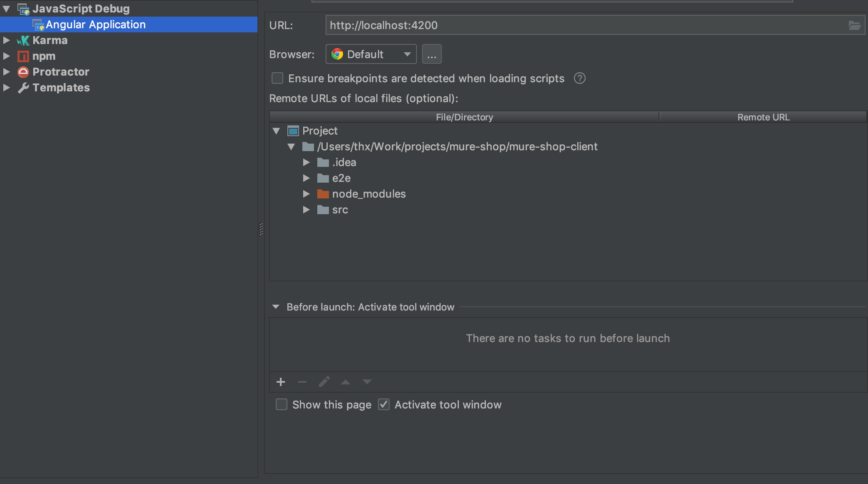This screenshot has height=484, width=868.
Task: Open help for the breakpoints detection option
Action: tap(579, 78)
